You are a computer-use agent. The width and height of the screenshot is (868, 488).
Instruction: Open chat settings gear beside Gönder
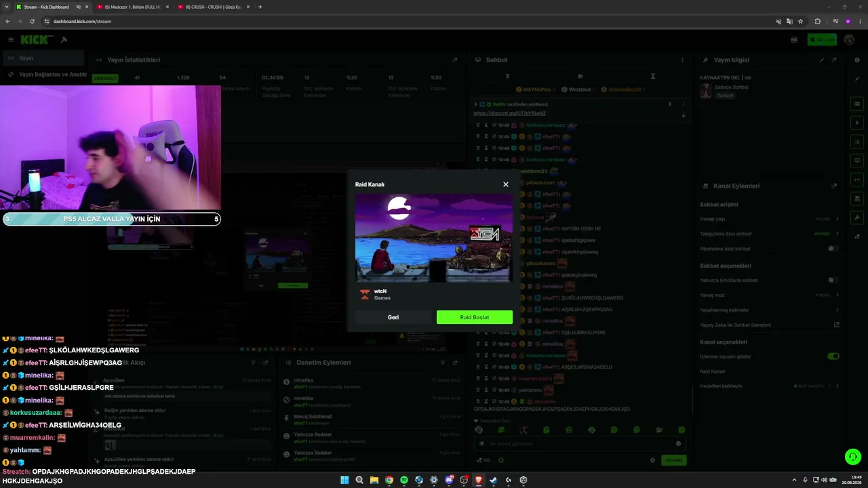click(x=652, y=460)
